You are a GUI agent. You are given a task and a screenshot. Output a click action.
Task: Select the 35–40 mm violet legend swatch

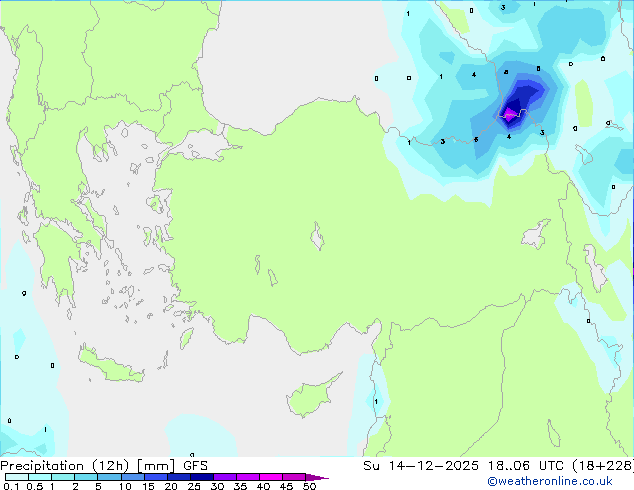(248, 477)
